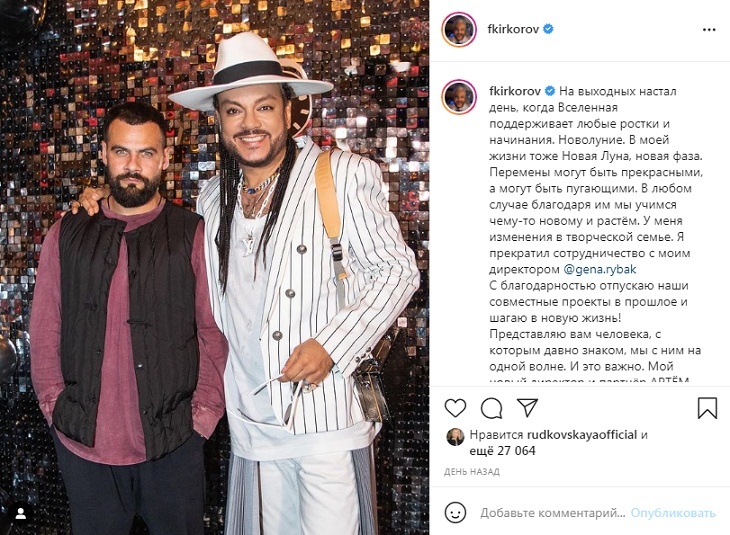The image size is (730, 535).
Task: Click the 'Опубликовать' post button
Action: pos(673,513)
